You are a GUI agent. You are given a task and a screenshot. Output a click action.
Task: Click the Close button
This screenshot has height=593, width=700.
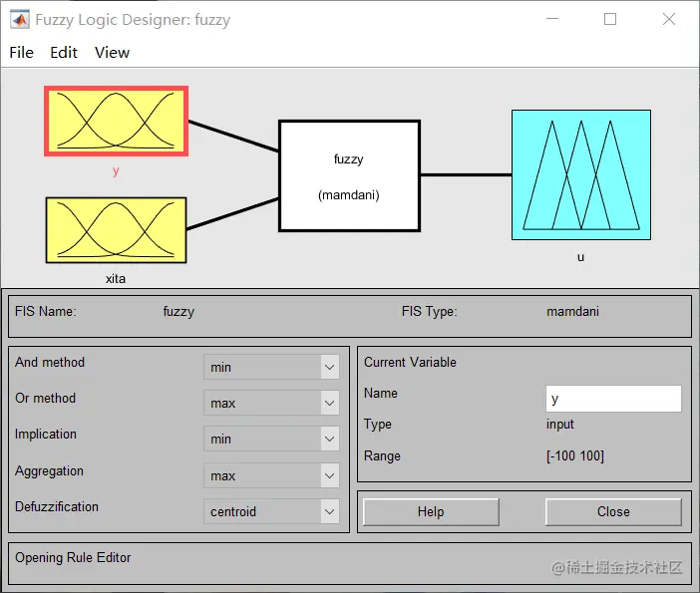[x=614, y=512]
